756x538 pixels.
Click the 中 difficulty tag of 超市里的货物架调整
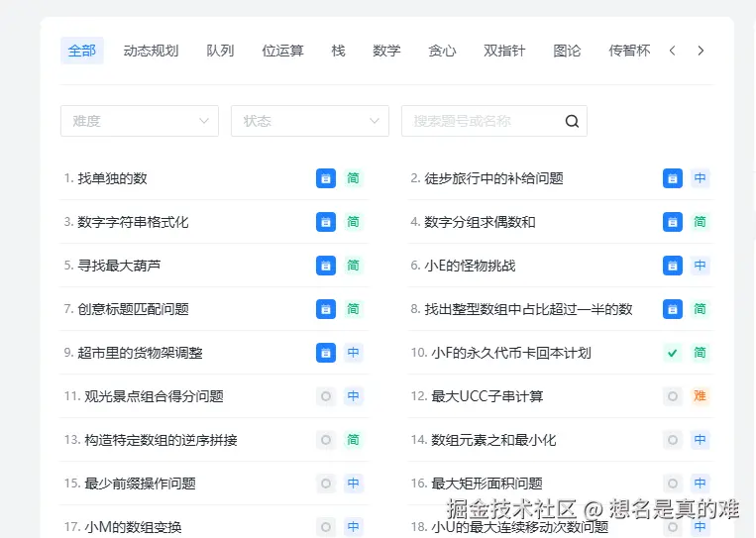(x=354, y=353)
